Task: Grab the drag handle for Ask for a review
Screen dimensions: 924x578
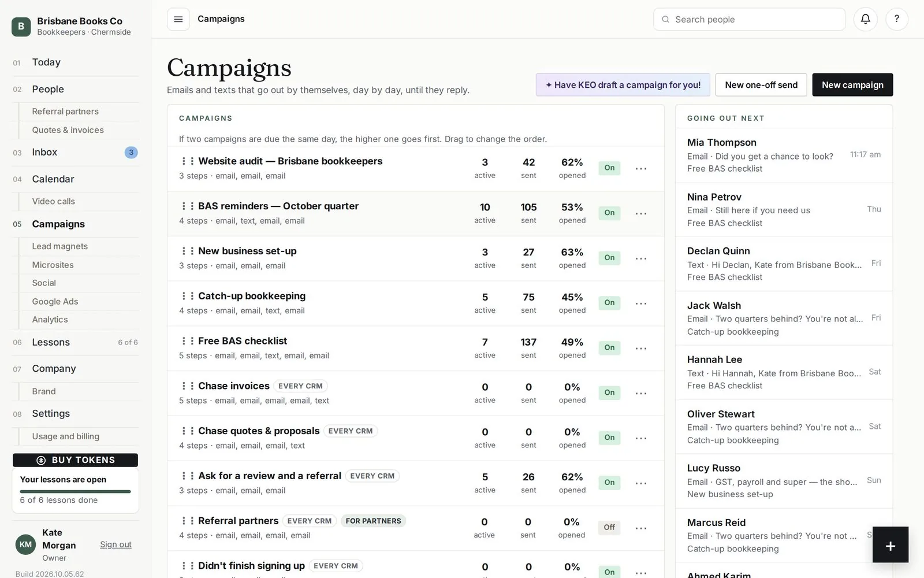Action: (x=188, y=476)
